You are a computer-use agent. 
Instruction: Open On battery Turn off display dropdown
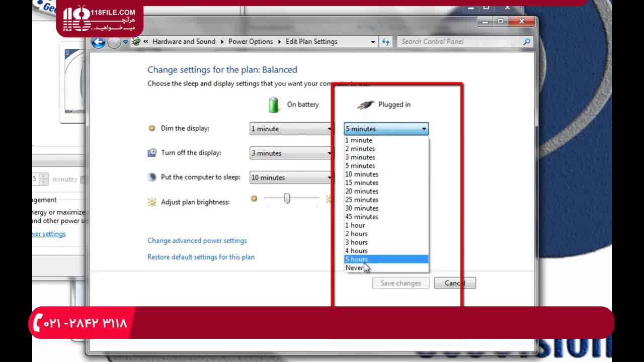click(x=291, y=153)
